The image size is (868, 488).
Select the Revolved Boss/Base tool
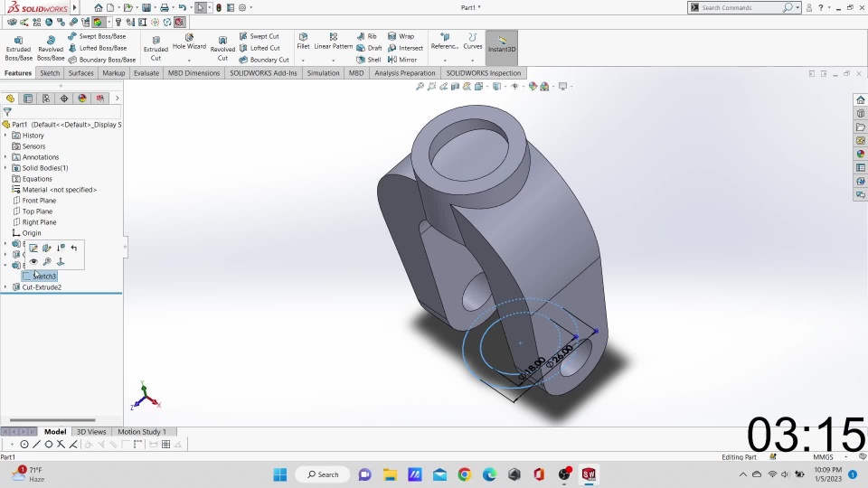coord(51,48)
